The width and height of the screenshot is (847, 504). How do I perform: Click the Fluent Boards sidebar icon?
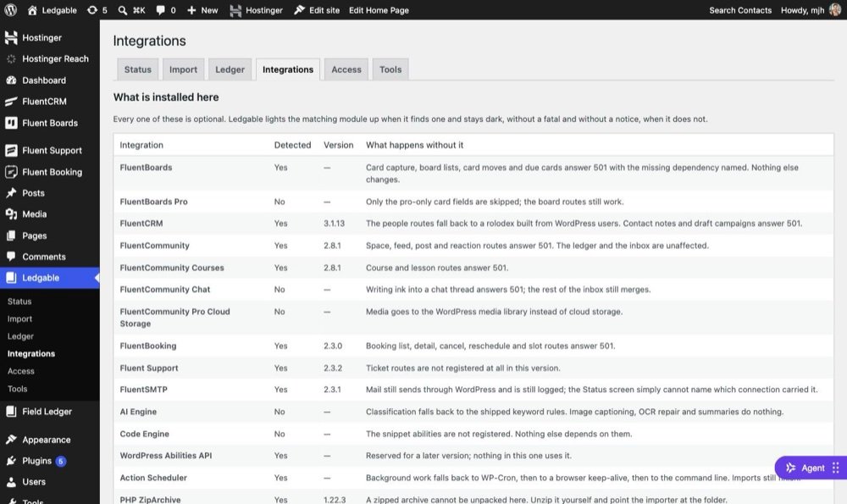(11, 123)
